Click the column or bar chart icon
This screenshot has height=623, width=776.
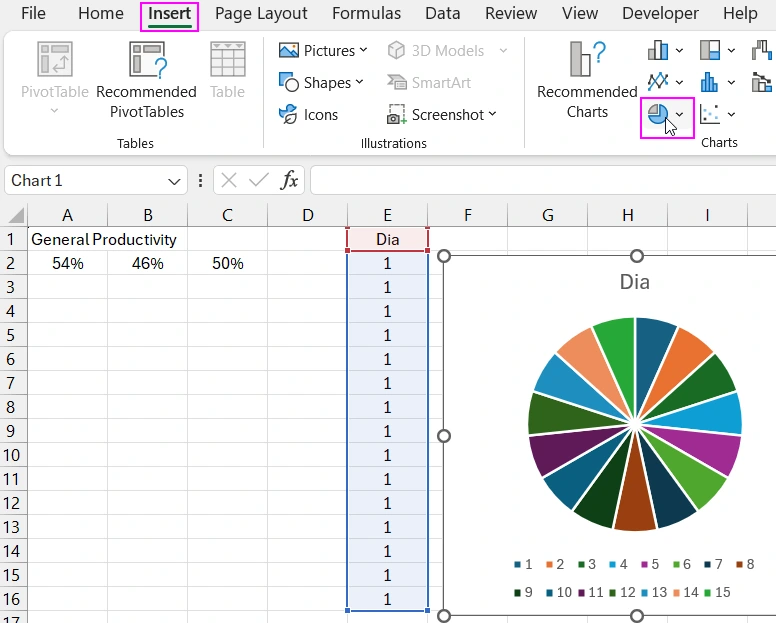[658, 50]
